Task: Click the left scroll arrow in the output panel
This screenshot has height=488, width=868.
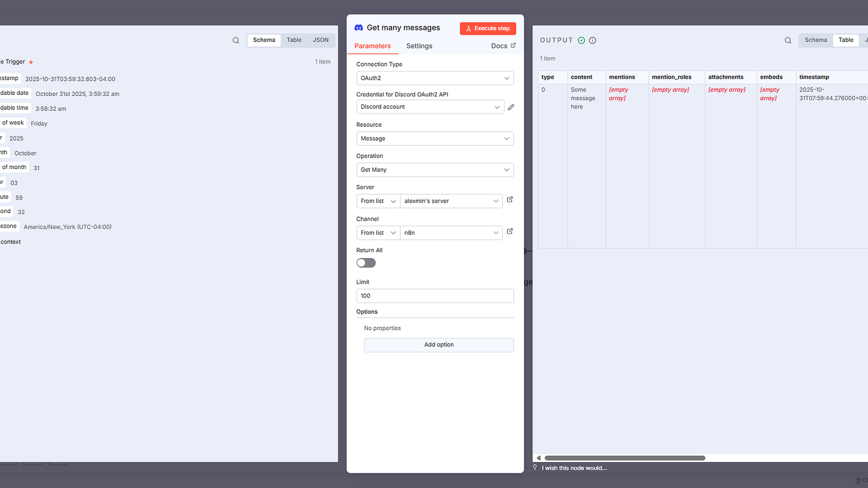Action: (538, 458)
